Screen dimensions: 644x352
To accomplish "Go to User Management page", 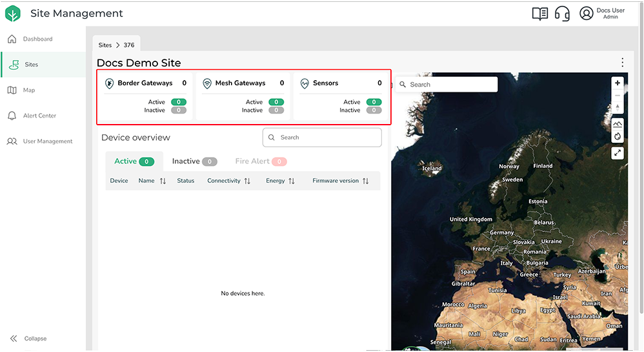I will 47,141.
